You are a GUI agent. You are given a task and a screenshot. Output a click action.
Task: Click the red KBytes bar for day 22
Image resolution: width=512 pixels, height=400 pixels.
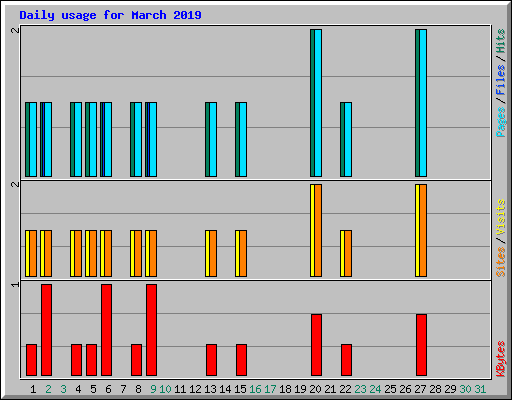click(346, 360)
